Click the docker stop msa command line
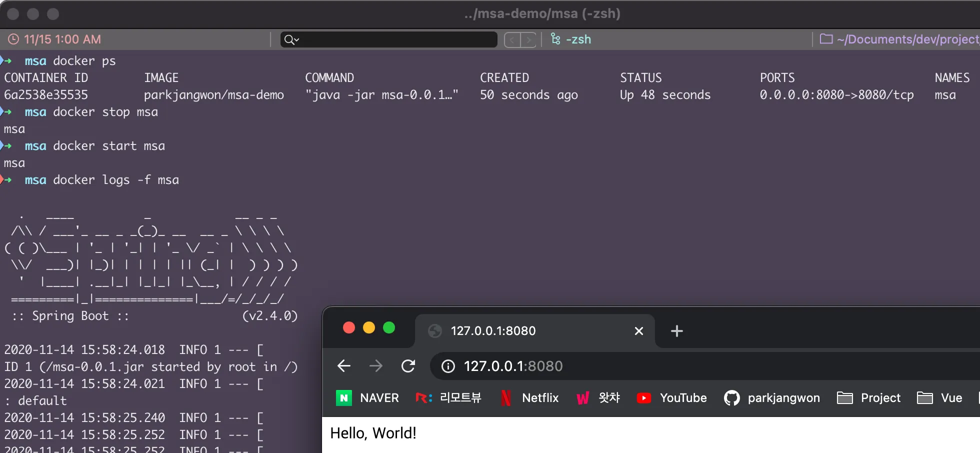980x453 pixels. 105,112
